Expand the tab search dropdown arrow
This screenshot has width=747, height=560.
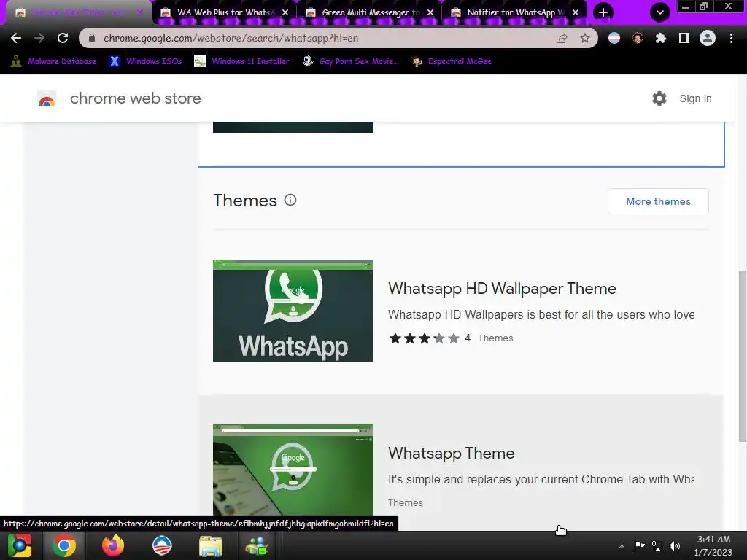point(659,12)
